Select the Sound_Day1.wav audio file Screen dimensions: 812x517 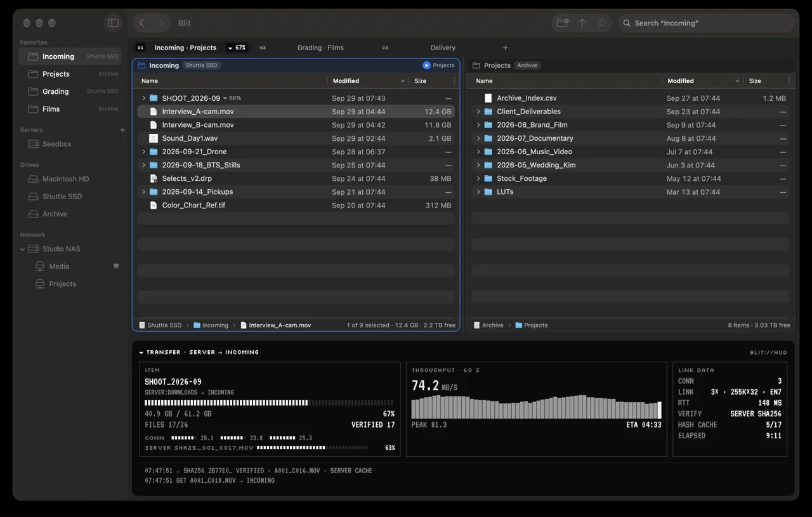(296, 138)
